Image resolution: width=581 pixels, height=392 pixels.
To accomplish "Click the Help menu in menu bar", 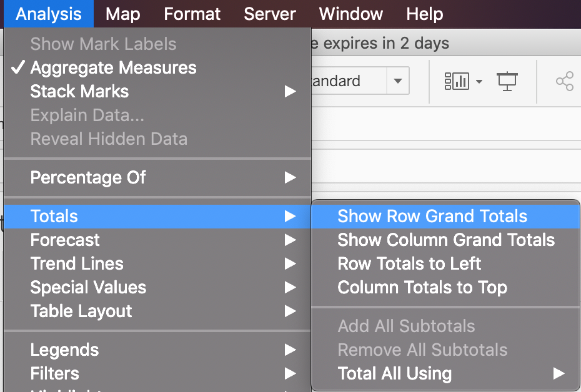I will [424, 14].
